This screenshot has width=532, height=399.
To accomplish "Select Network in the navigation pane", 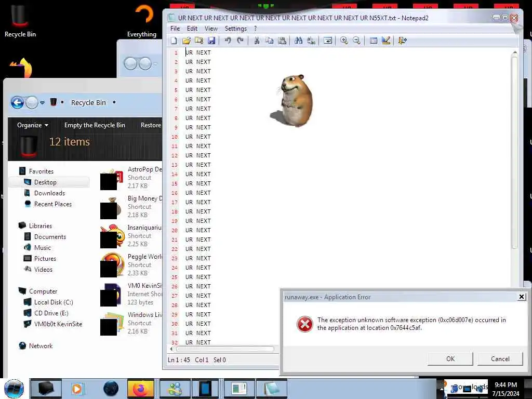I will pyautogui.click(x=41, y=345).
